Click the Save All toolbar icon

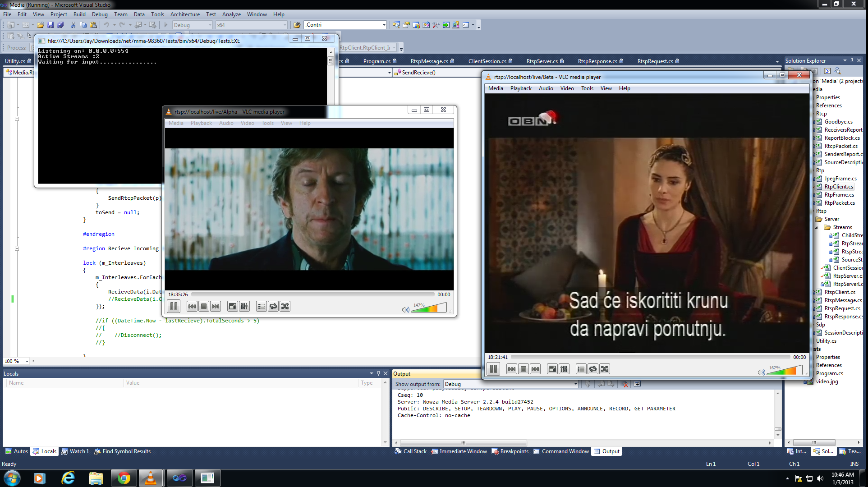click(x=60, y=25)
